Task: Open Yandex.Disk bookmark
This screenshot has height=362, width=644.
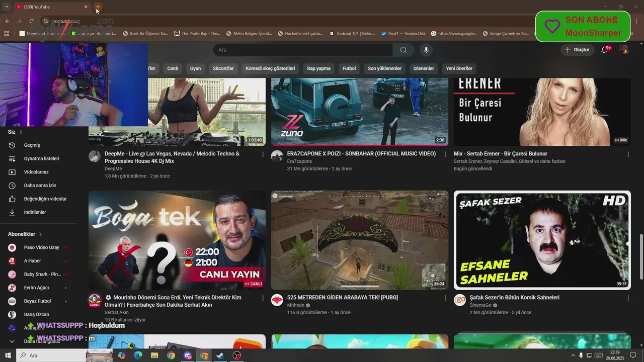Action: point(404,34)
